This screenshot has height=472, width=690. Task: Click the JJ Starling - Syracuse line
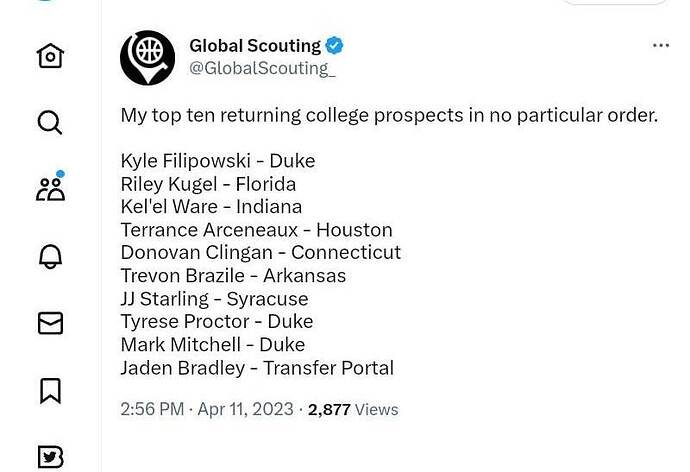point(214,299)
